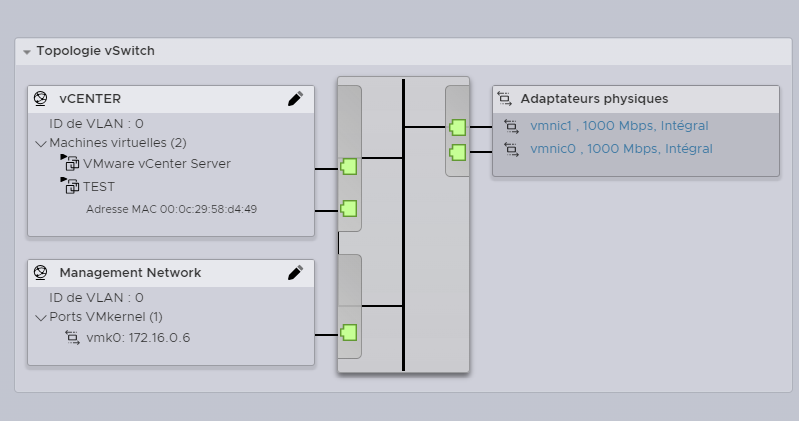The width and height of the screenshot is (799, 421).
Task: Open the vmnic0, 1000 Mbps link
Action: click(621, 149)
